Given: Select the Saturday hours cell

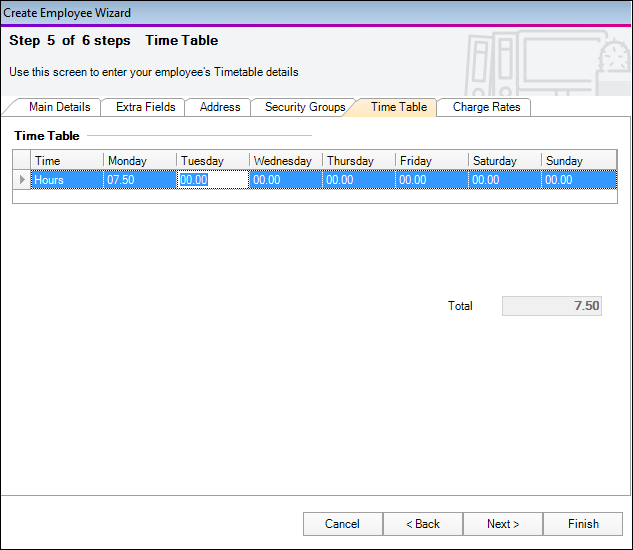Looking at the screenshot, I should pyautogui.click(x=504, y=180).
